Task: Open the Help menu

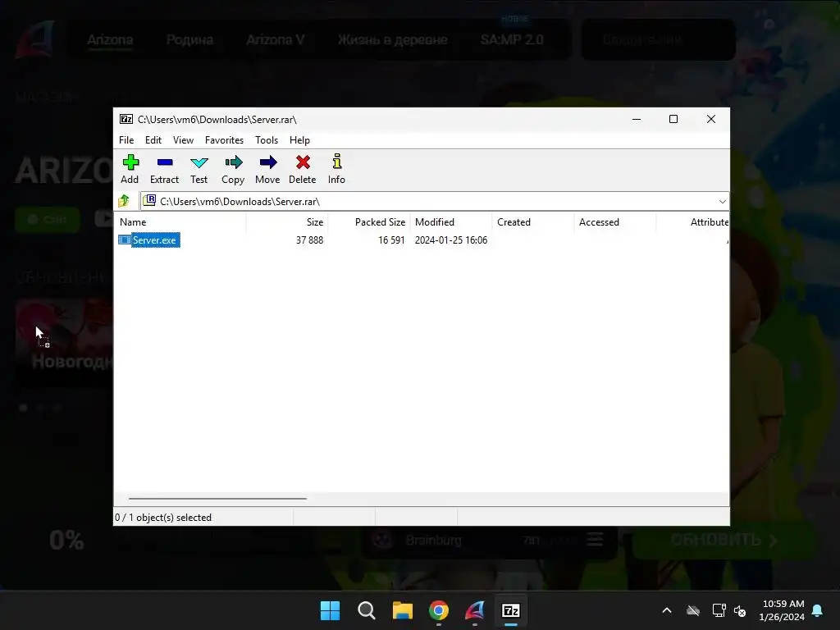Action: tap(299, 139)
